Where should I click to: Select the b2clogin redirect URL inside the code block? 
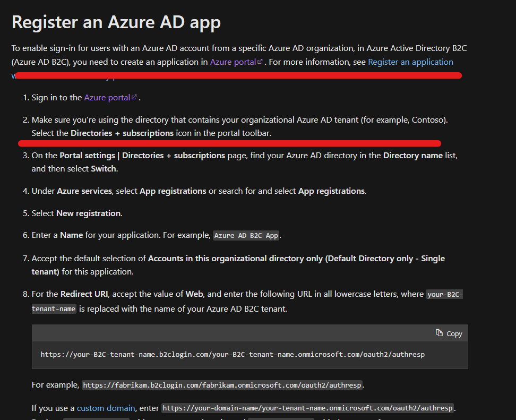pos(232,354)
